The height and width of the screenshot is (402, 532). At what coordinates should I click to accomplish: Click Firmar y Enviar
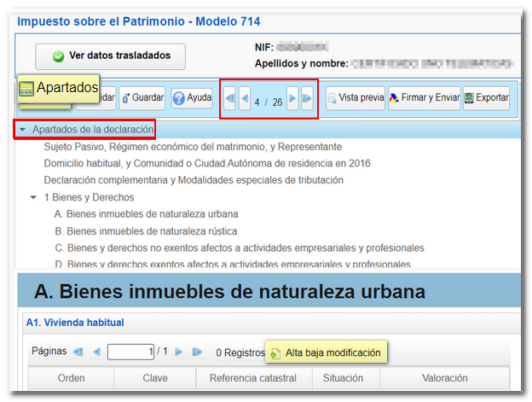(x=424, y=98)
